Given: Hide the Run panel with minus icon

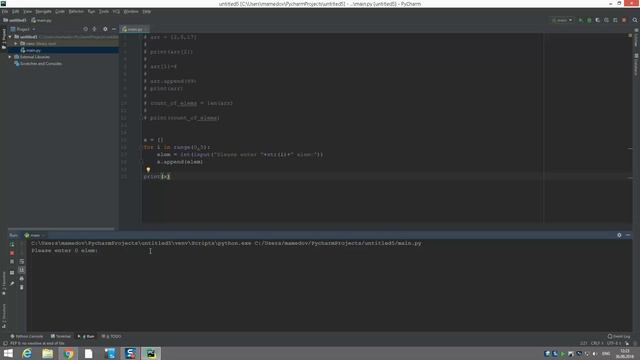Looking at the screenshot, I should [628, 235].
